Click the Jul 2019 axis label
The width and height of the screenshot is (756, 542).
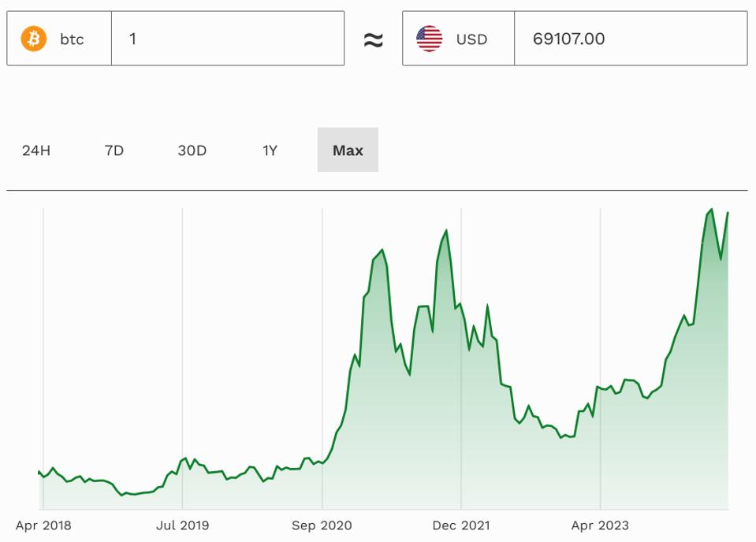click(183, 525)
